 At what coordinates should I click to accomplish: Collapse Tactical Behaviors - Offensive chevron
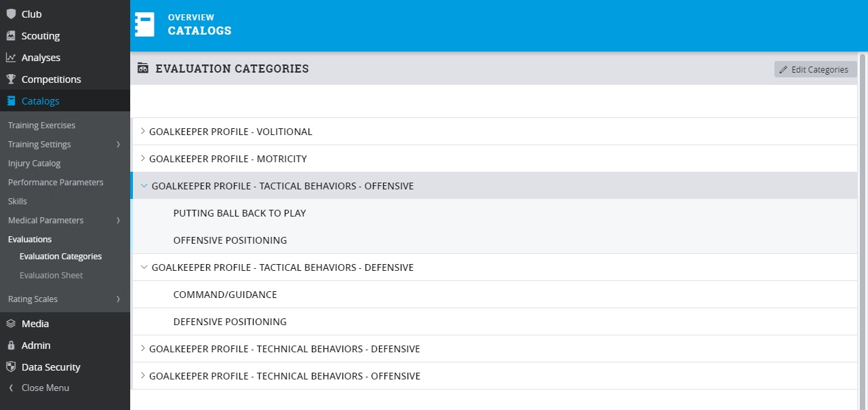click(x=144, y=185)
